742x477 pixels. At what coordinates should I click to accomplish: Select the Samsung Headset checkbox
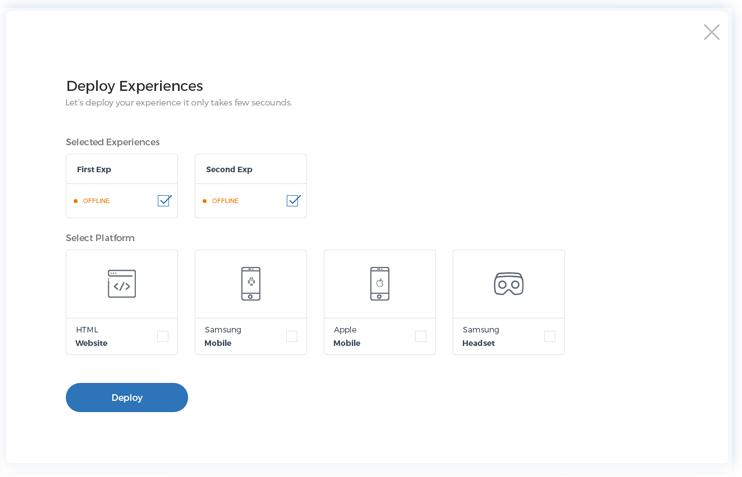550,336
